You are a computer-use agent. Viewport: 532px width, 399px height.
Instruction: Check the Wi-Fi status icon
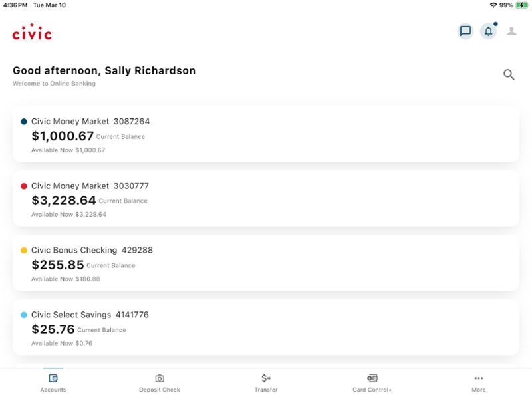click(x=493, y=5)
